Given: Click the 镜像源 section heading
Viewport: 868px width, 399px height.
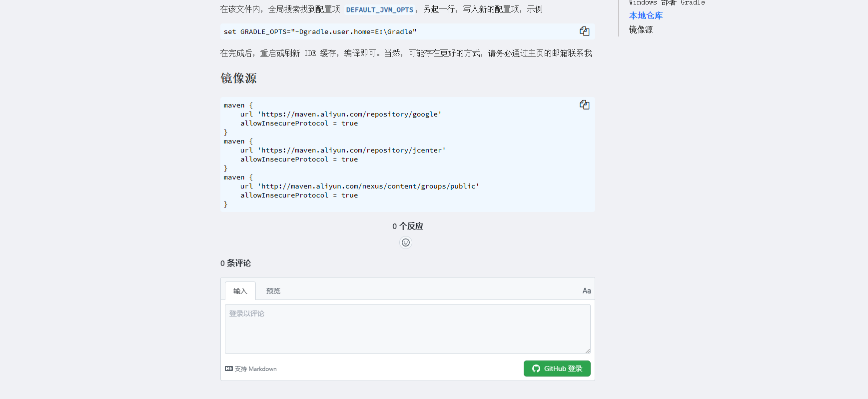Looking at the screenshot, I should point(238,78).
